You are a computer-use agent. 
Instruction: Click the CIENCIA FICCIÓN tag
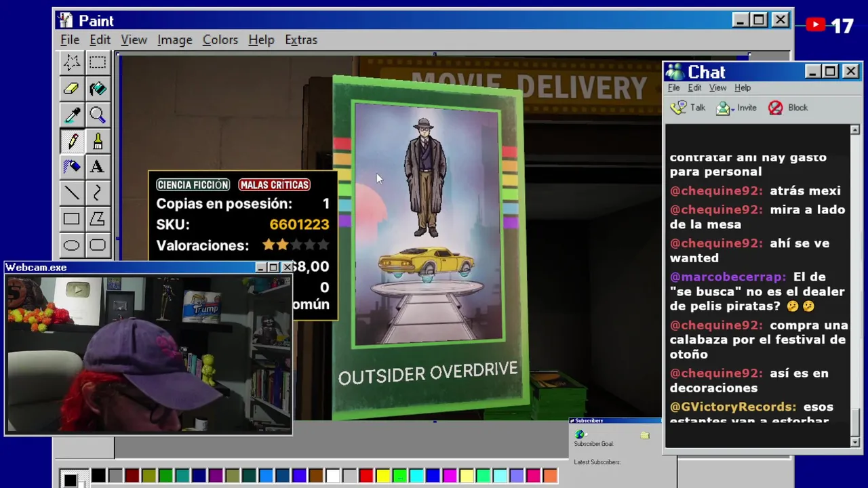(x=193, y=185)
